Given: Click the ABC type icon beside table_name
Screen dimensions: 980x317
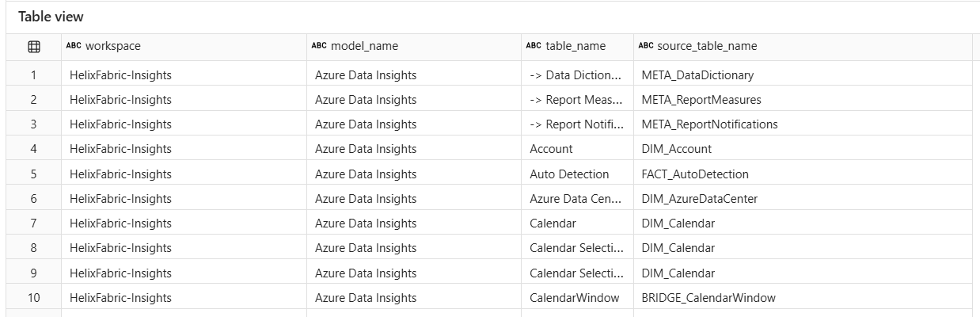Looking at the screenshot, I should click(x=534, y=47).
